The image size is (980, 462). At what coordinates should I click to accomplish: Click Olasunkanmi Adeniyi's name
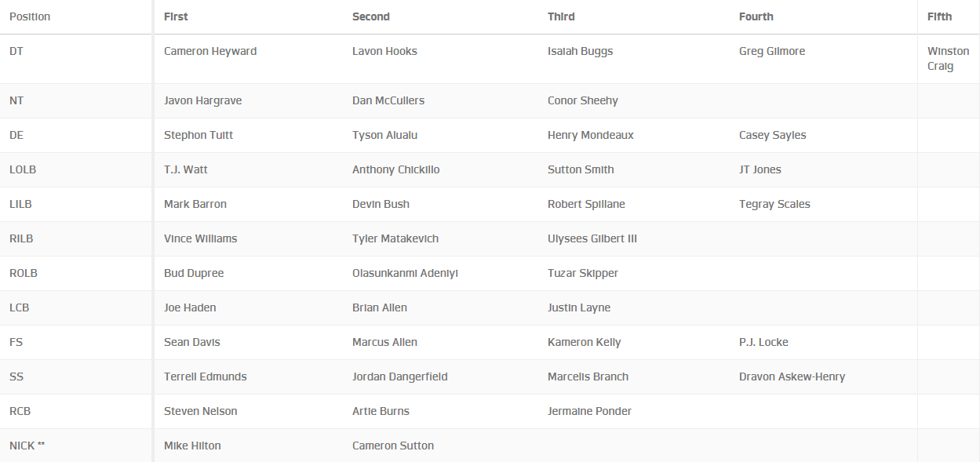coord(405,273)
